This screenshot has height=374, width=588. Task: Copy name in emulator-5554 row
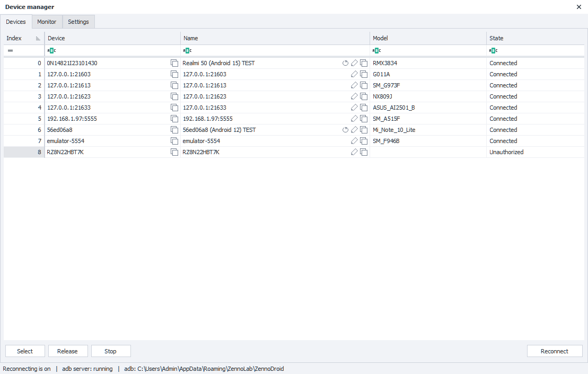pos(364,141)
